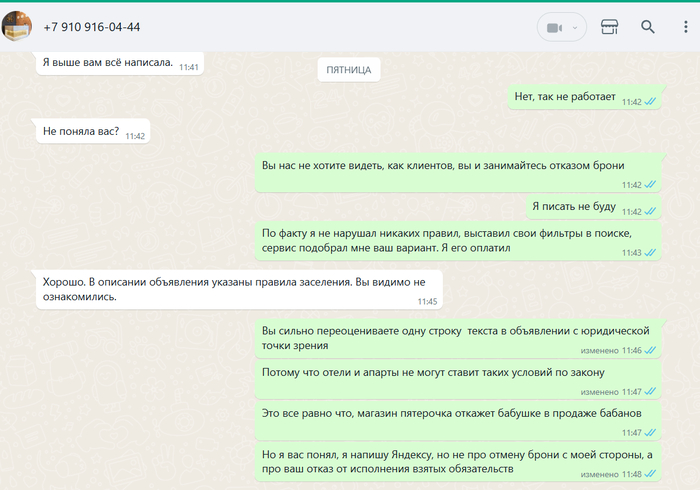Click read ticks on the 11:43 message
The width and height of the screenshot is (700, 490).
pyautogui.click(x=651, y=253)
